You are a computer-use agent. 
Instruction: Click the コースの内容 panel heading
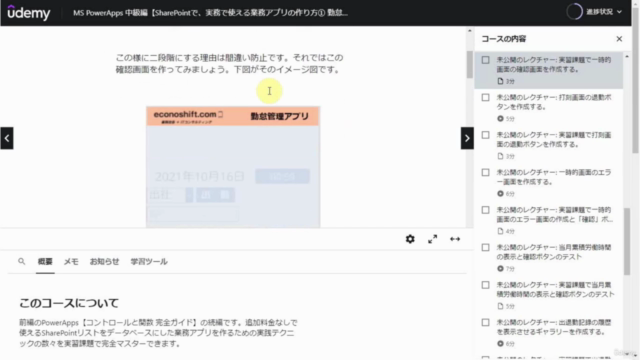504,39
